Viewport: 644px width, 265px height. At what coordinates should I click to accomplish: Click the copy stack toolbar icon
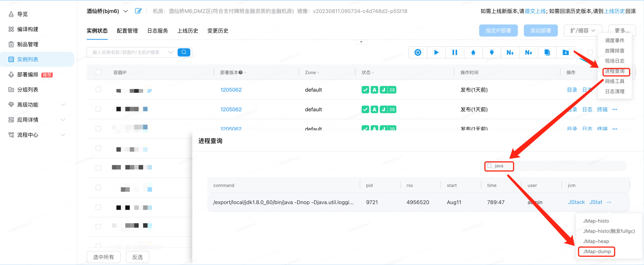(547, 52)
